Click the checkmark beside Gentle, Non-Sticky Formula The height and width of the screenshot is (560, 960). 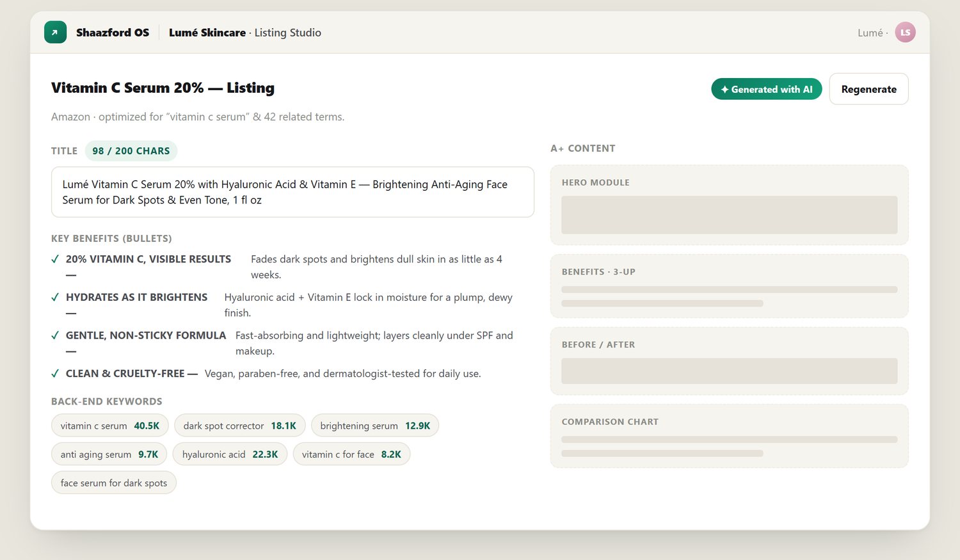(55, 335)
